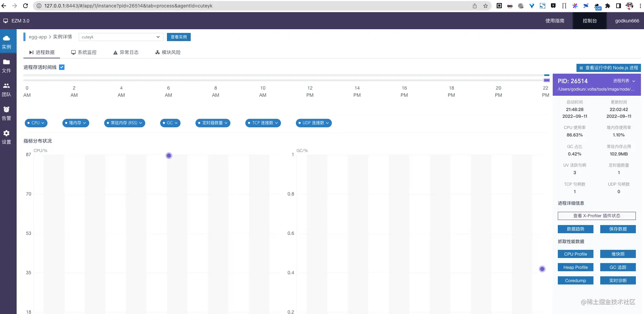This screenshot has height=314, width=644.
Task: Click the 堆快照 heap snapshot button
Action: [x=618, y=254]
